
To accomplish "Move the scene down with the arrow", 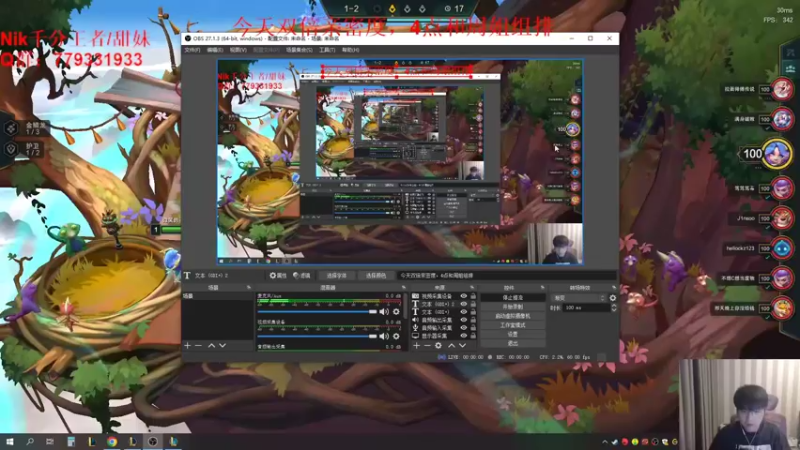I will click(222, 345).
